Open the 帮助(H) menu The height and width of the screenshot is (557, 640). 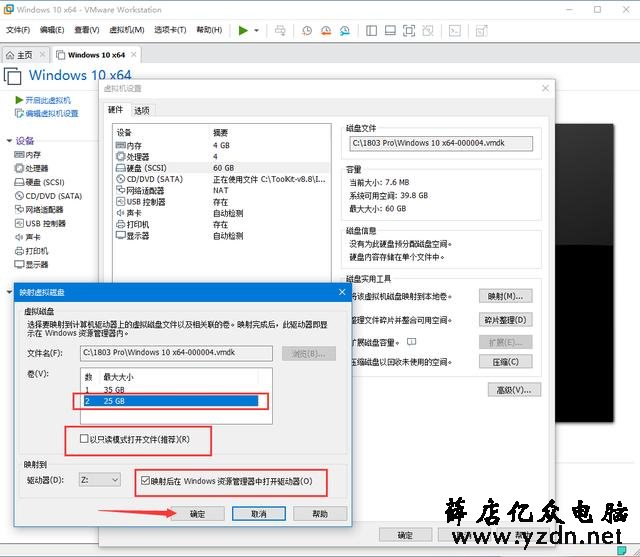click(x=209, y=30)
